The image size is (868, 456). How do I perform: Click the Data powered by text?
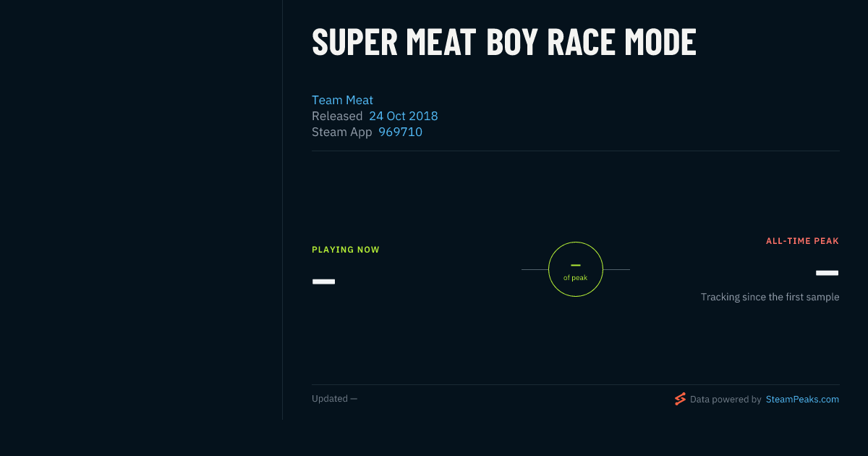(726, 399)
